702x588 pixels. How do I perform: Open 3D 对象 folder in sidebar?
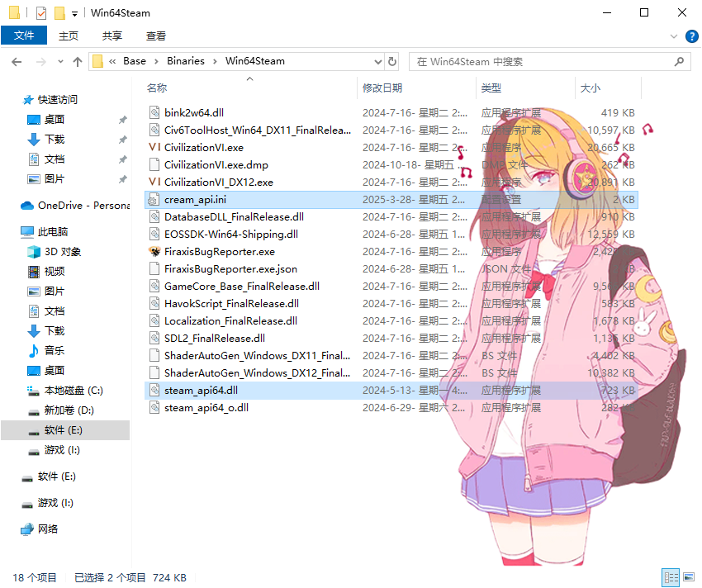pos(63,252)
